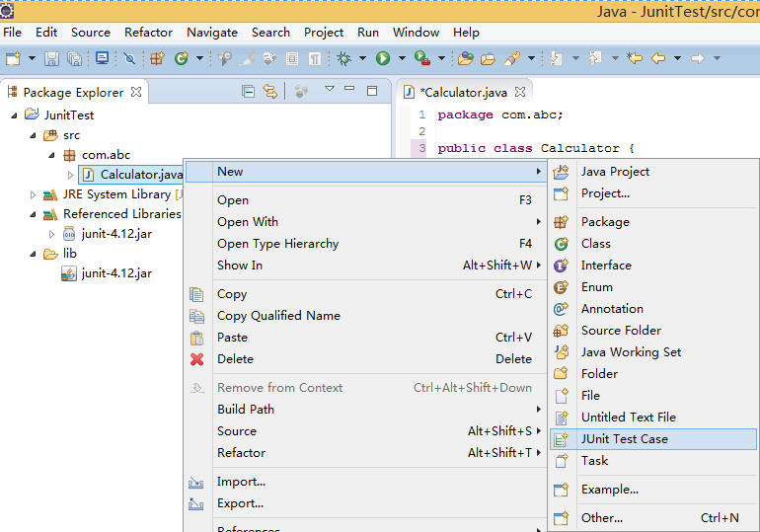The width and height of the screenshot is (760, 532).
Task: Open the Run dropdown arrow
Action: click(402, 58)
